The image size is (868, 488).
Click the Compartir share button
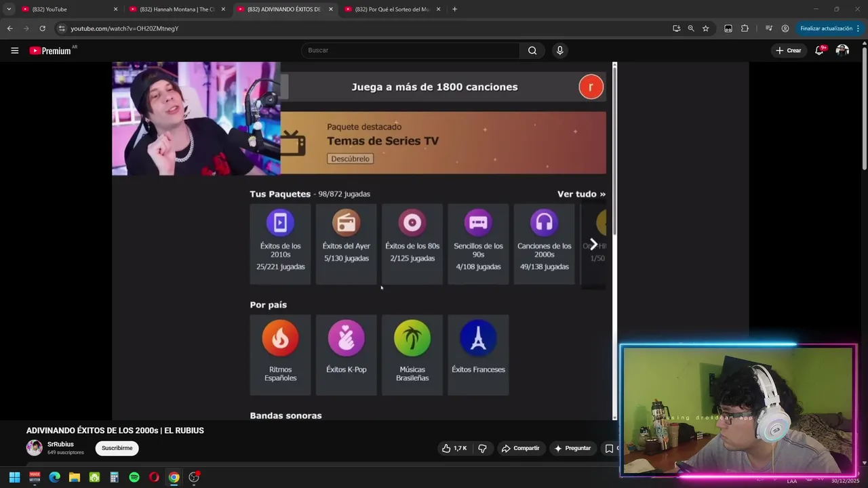pyautogui.click(x=520, y=448)
